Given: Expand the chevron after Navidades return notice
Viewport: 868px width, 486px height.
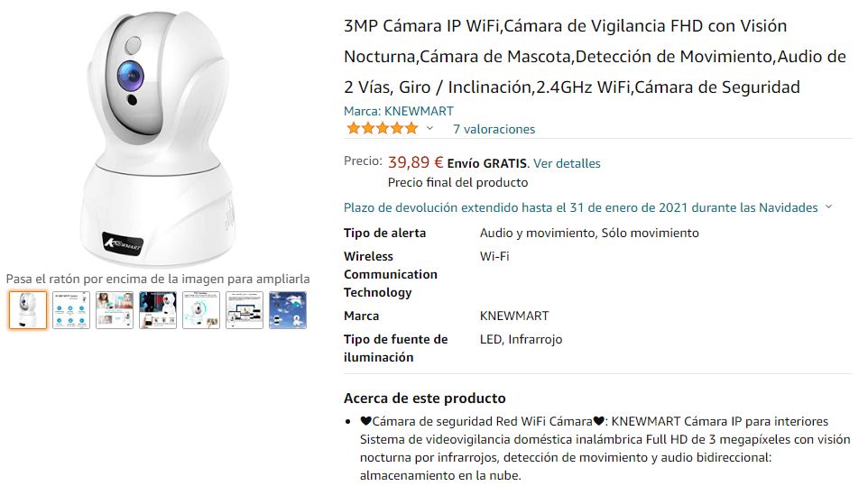Looking at the screenshot, I should pos(828,207).
